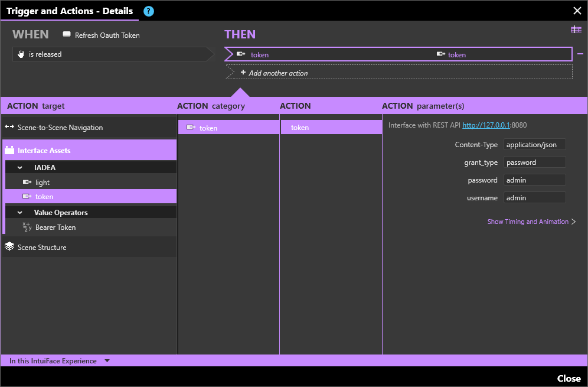Click the Scene Structure layers icon

click(x=9, y=246)
